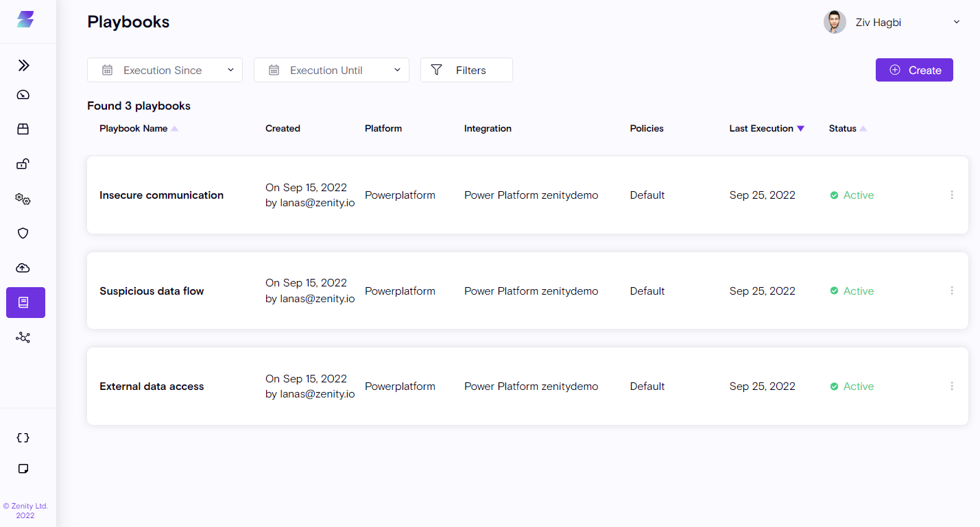Viewport: 980px width, 527px height.
Task: Click the store/inventory box icon in sidebar
Action: pyautogui.click(x=23, y=129)
